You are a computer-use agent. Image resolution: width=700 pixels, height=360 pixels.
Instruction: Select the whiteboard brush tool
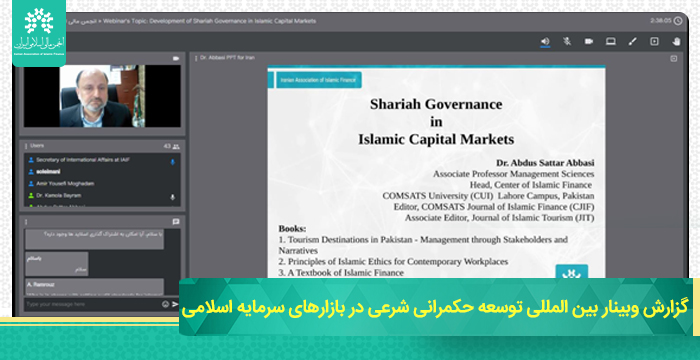coord(633,42)
